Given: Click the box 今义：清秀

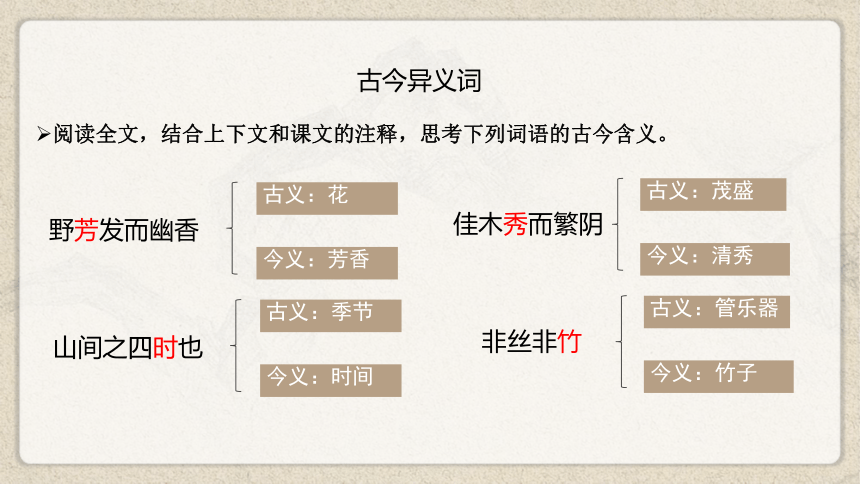Looking at the screenshot, I should click(x=715, y=259).
